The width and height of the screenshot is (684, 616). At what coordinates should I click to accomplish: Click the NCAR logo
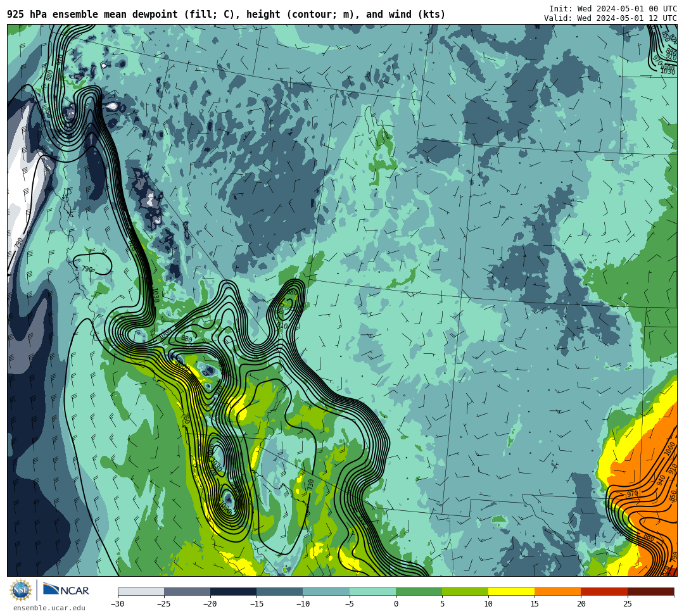(66, 590)
